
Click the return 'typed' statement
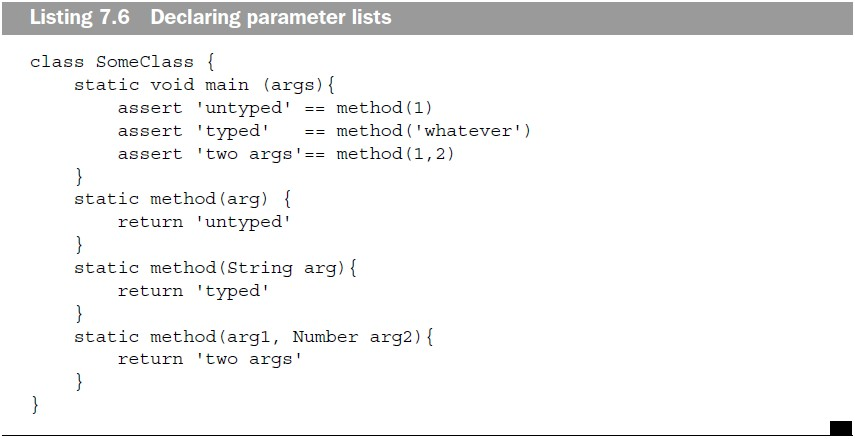pos(194,291)
